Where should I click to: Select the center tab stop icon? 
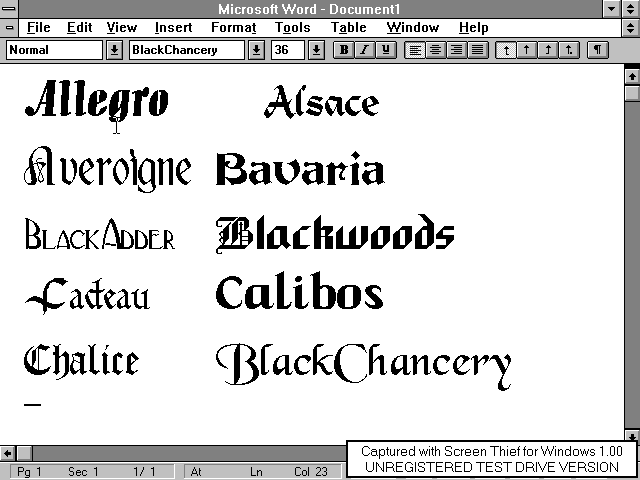click(x=527, y=49)
